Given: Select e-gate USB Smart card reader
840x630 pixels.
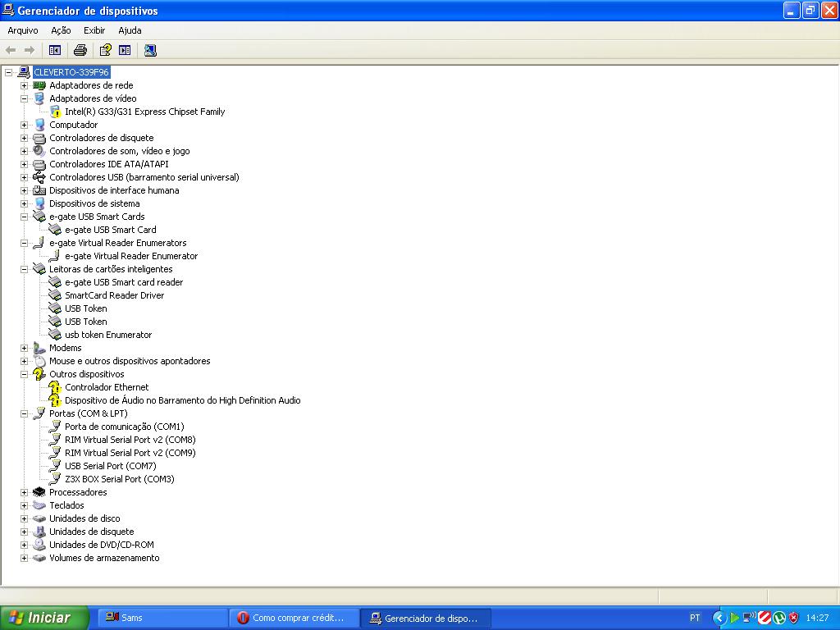Looking at the screenshot, I should 124,282.
